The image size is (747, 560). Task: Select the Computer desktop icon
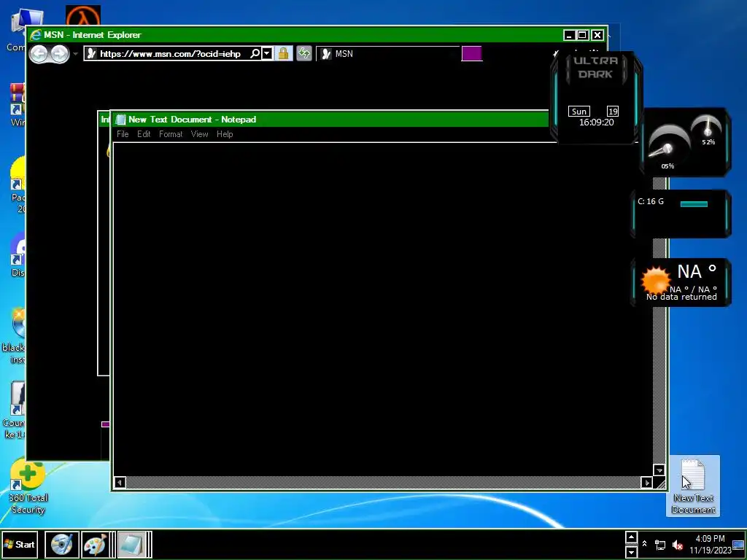(18, 30)
